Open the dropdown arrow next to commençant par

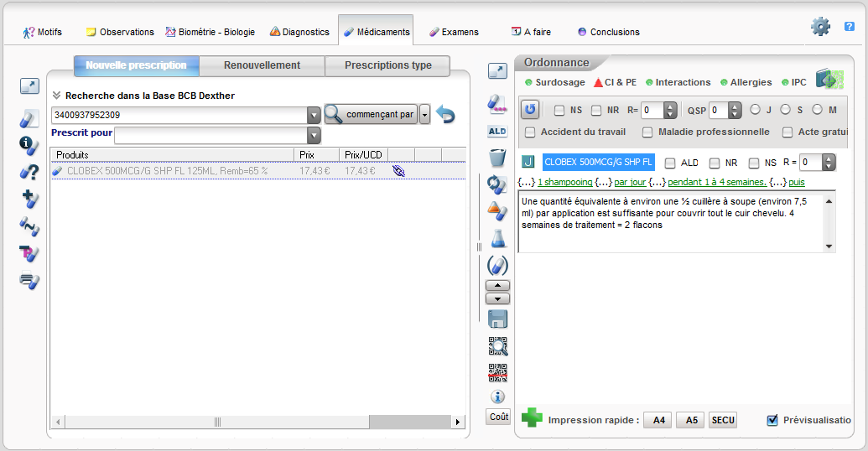pos(424,115)
